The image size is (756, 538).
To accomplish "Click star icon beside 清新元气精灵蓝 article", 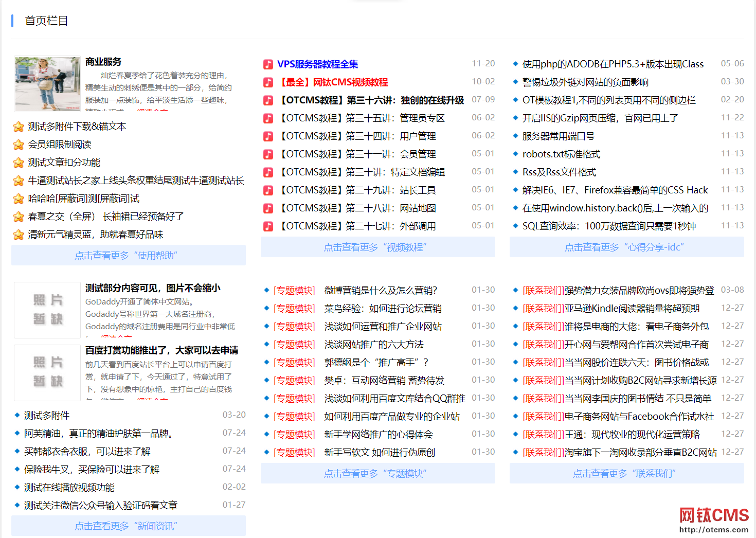I will 19,235.
